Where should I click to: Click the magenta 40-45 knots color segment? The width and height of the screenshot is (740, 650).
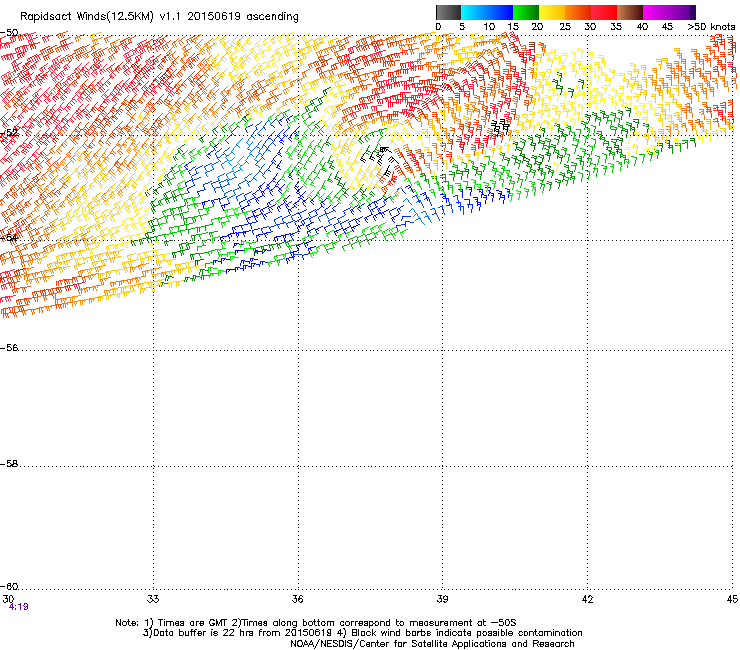656,12
